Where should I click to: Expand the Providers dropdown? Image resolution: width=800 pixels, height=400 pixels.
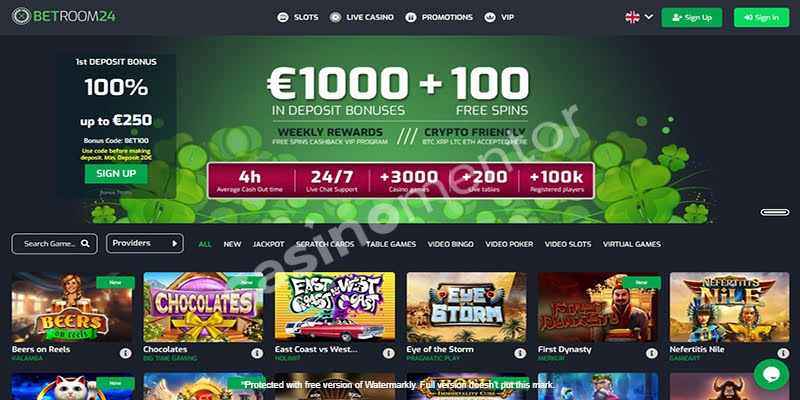click(x=144, y=243)
